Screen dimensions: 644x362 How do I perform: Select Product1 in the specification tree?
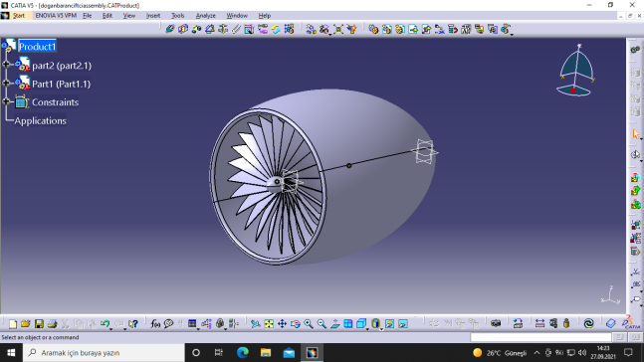37,47
